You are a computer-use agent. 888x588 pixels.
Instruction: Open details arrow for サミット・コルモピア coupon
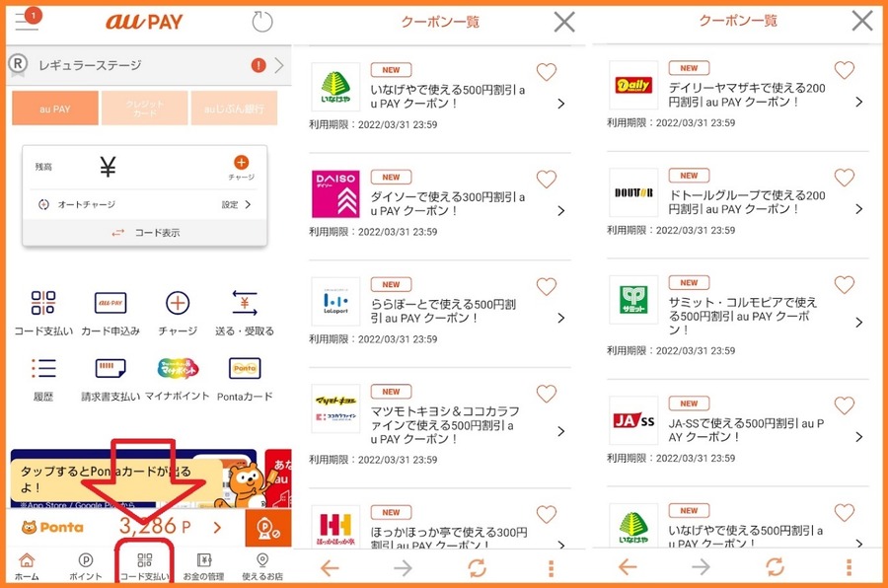click(x=859, y=323)
